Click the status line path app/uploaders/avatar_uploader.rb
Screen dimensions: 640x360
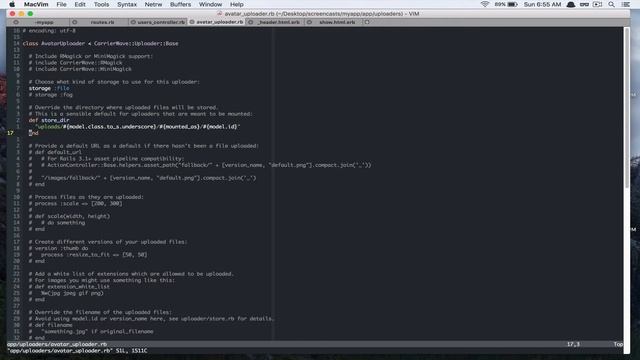point(57,344)
